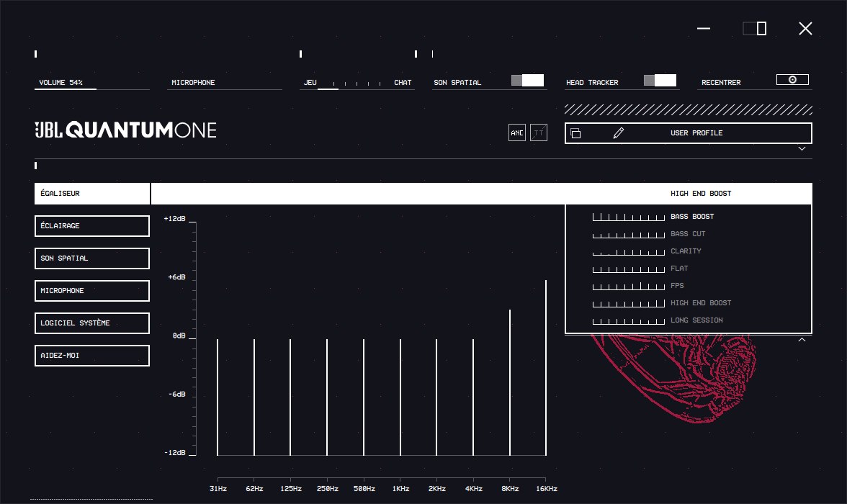Click the 125Hz equalizer band bar
Viewport: 847px width, 504px height.
pos(291,397)
